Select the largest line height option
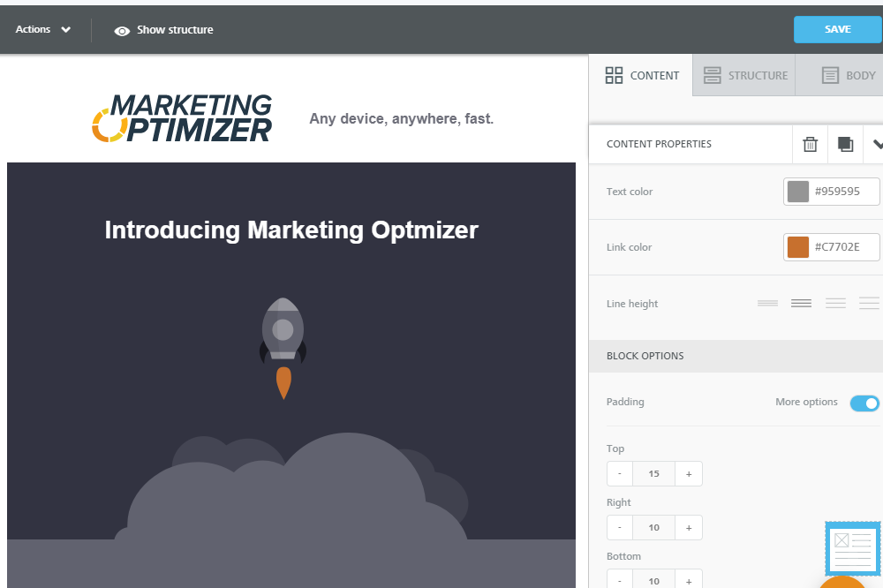The height and width of the screenshot is (588, 883). pyautogui.click(x=869, y=303)
